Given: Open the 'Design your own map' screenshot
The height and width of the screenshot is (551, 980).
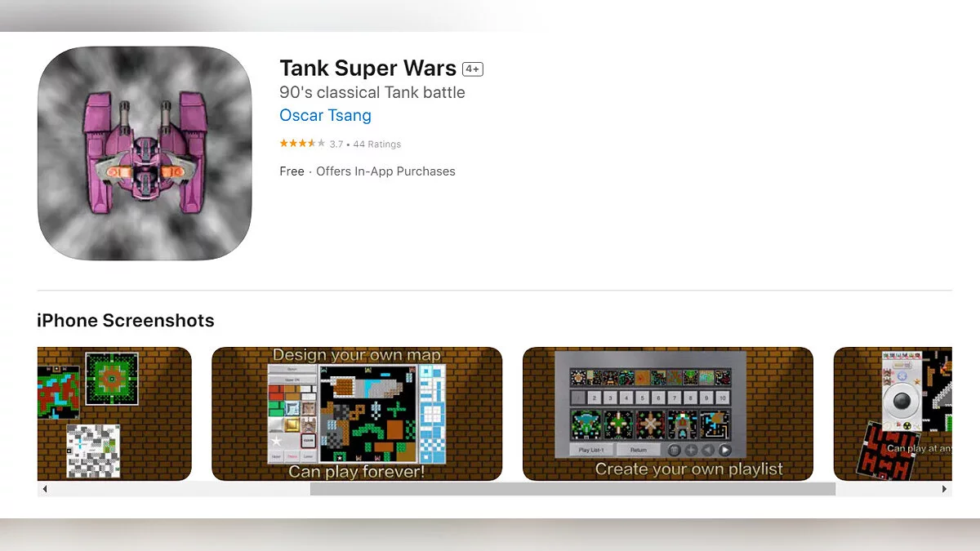Looking at the screenshot, I should coord(357,414).
